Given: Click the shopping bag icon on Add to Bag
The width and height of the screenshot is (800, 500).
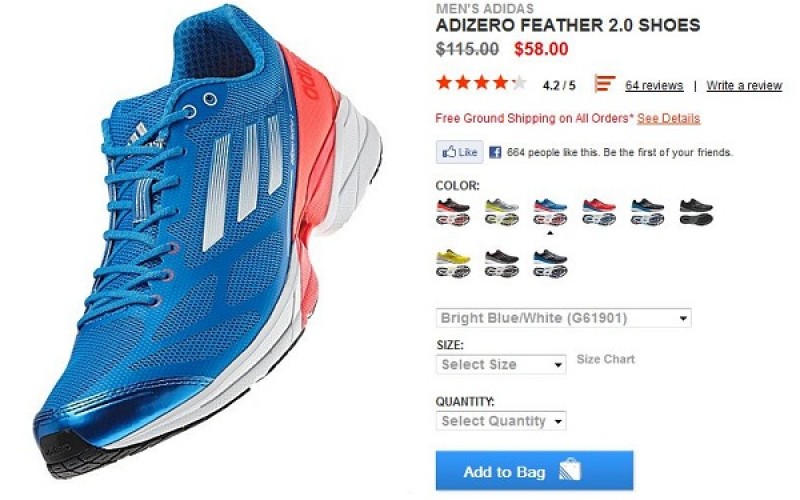Looking at the screenshot, I should click(x=570, y=469).
